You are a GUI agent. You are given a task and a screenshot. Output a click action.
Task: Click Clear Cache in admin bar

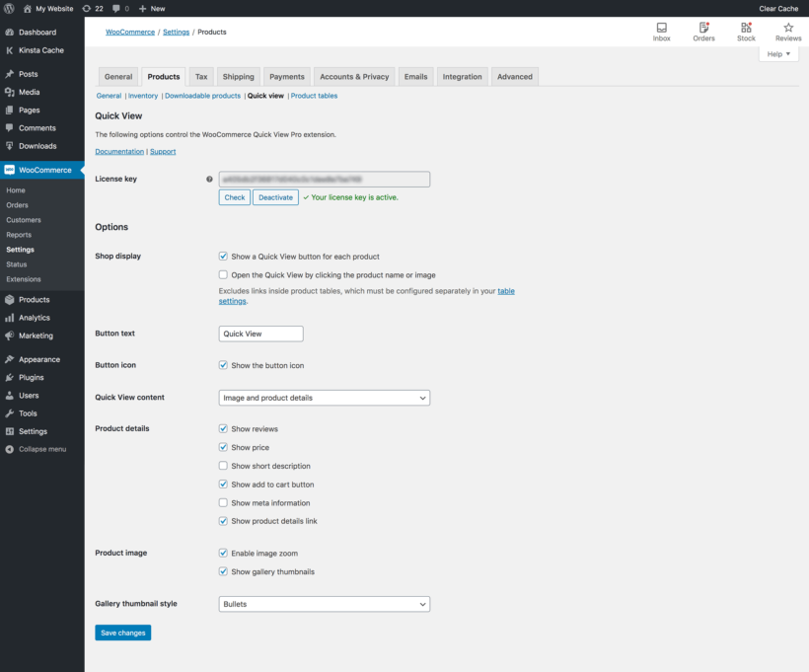pos(778,9)
